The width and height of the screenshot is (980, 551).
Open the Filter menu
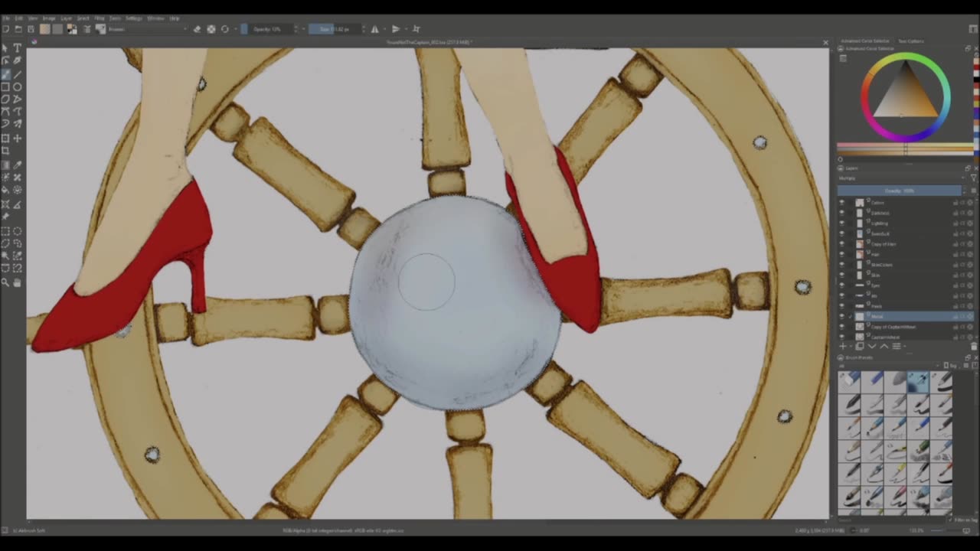click(x=100, y=18)
